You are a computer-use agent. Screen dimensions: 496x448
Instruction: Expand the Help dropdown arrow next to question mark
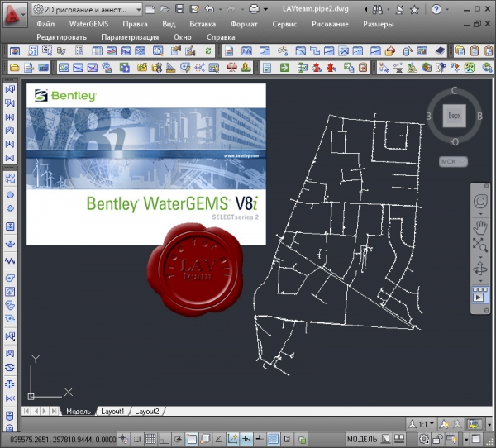(x=447, y=9)
